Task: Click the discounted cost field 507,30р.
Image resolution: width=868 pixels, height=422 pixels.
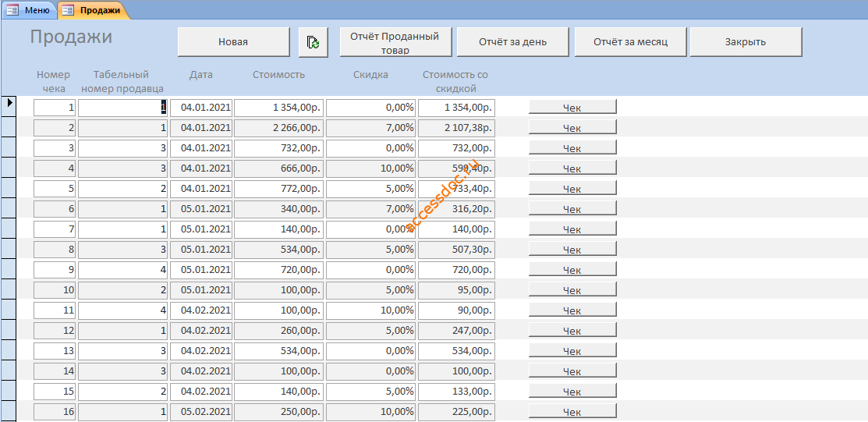Action: point(457,249)
